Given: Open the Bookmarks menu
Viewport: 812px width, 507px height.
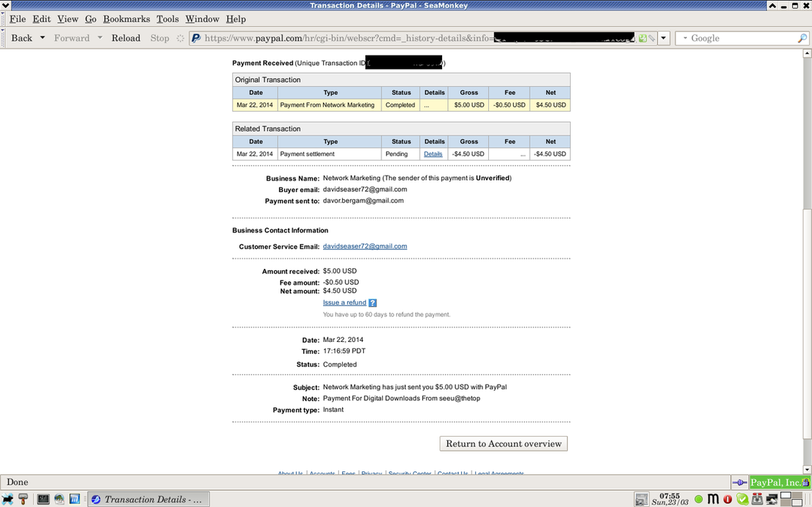Looking at the screenshot, I should click(x=126, y=19).
